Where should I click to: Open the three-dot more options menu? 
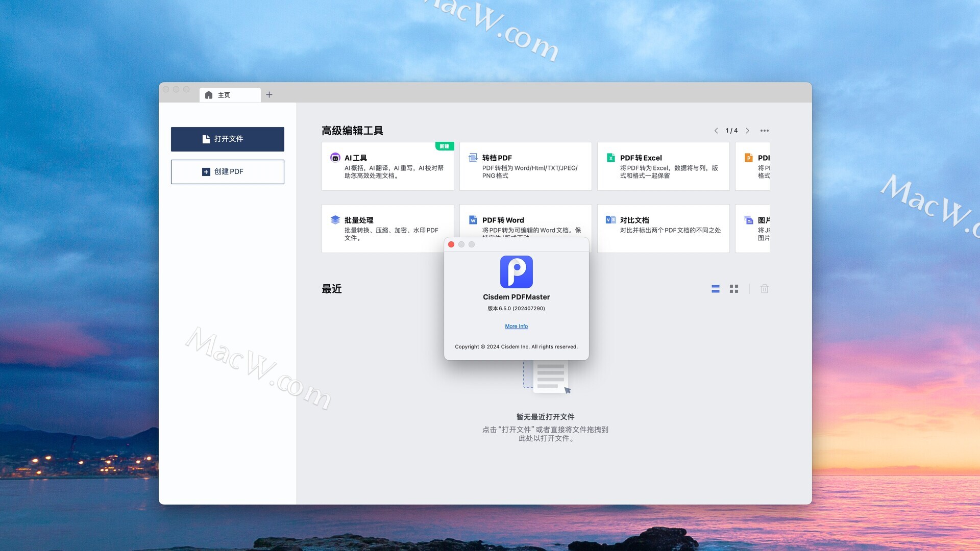coord(764,131)
